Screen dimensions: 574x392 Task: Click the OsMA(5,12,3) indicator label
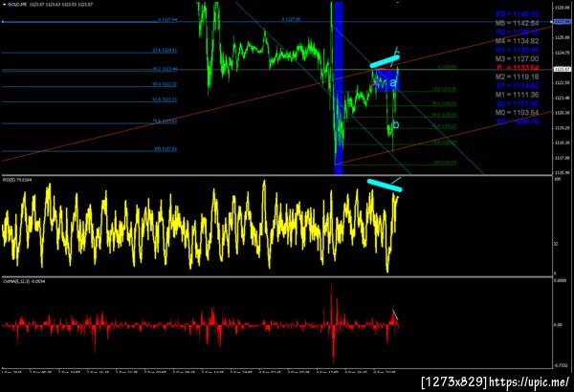point(24,281)
